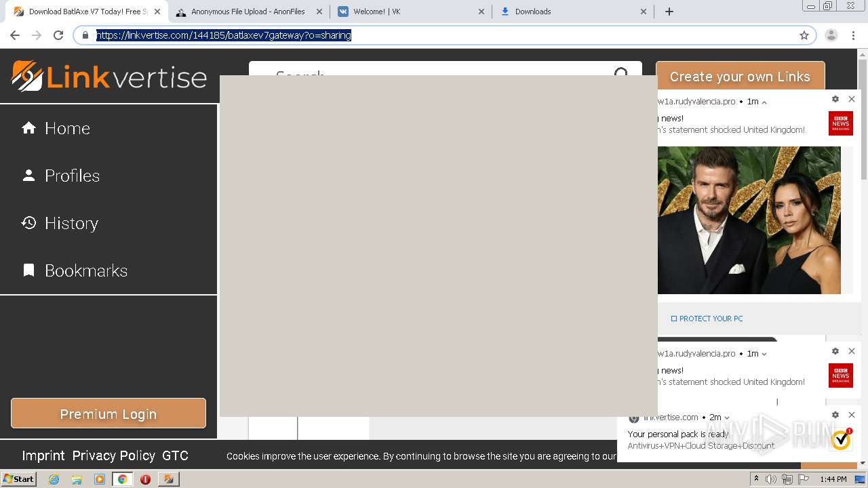Open File Explorer from the taskbar

click(77, 479)
